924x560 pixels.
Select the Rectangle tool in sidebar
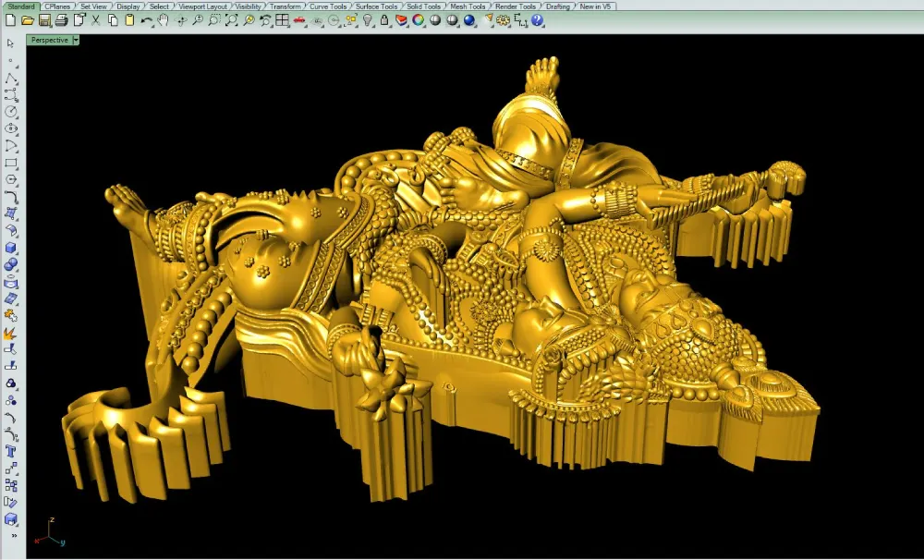10,163
